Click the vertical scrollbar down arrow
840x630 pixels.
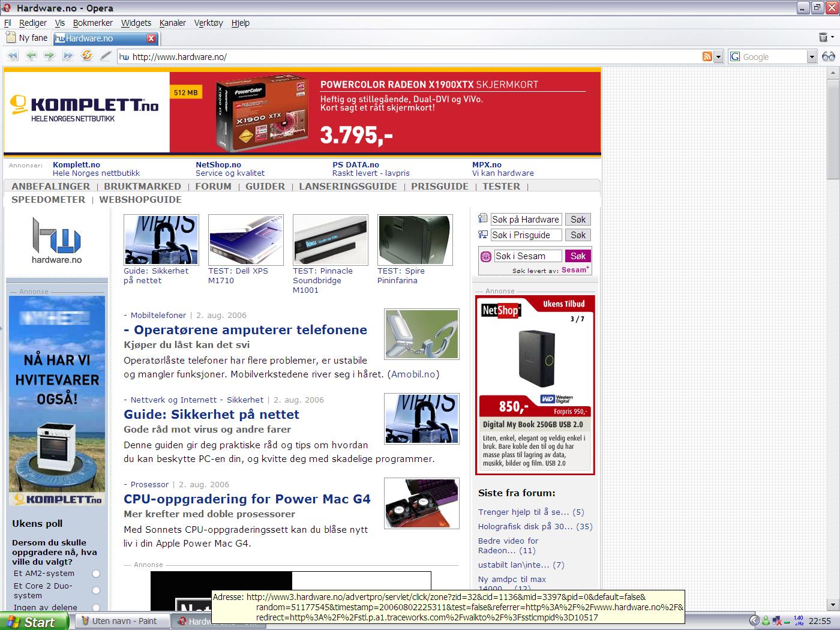click(x=833, y=604)
